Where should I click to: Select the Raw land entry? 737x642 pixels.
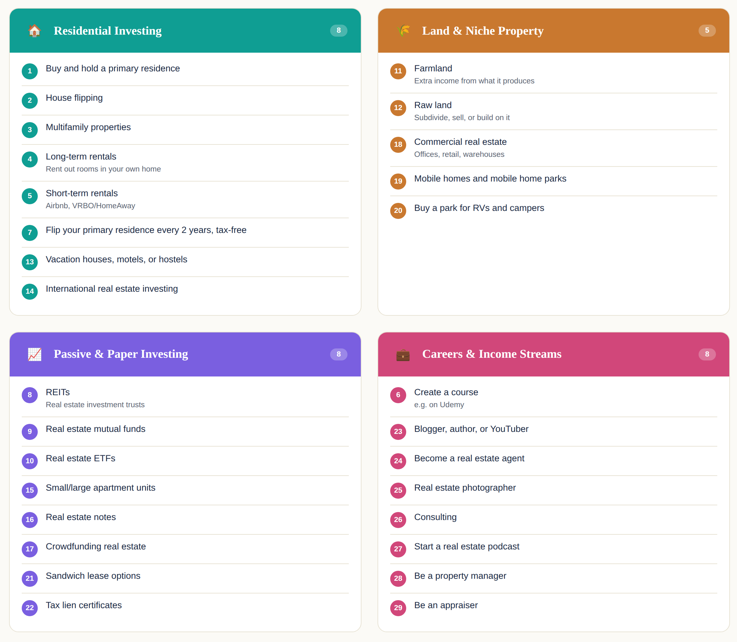(554, 111)
